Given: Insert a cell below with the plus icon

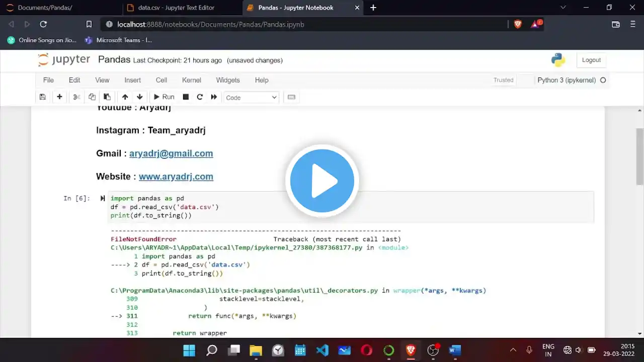Looking at the screenshot, I should coord(59,97).
